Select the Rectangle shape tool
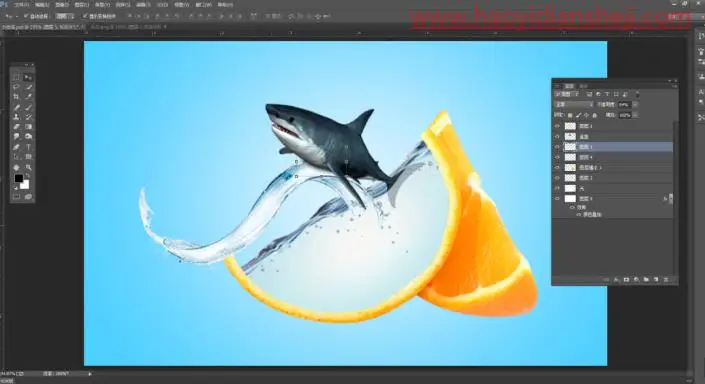This screenshot has width=705, height=384. point(28,157)
